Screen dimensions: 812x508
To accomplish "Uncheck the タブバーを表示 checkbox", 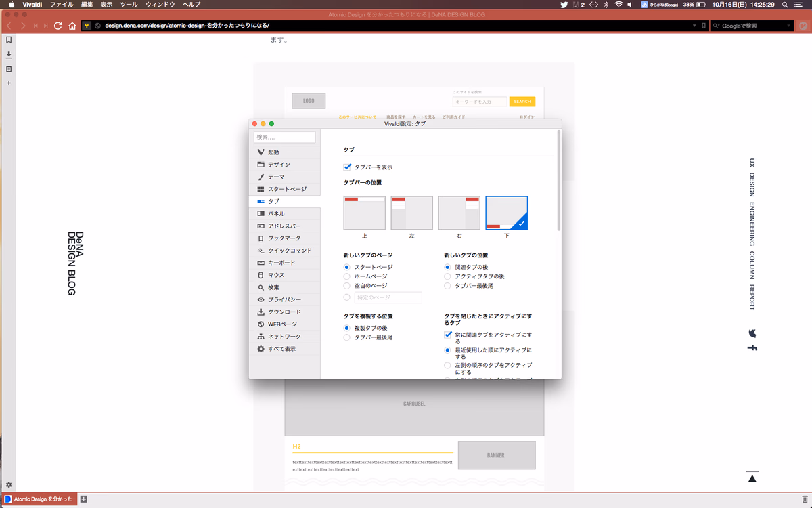I will [348, 167].
